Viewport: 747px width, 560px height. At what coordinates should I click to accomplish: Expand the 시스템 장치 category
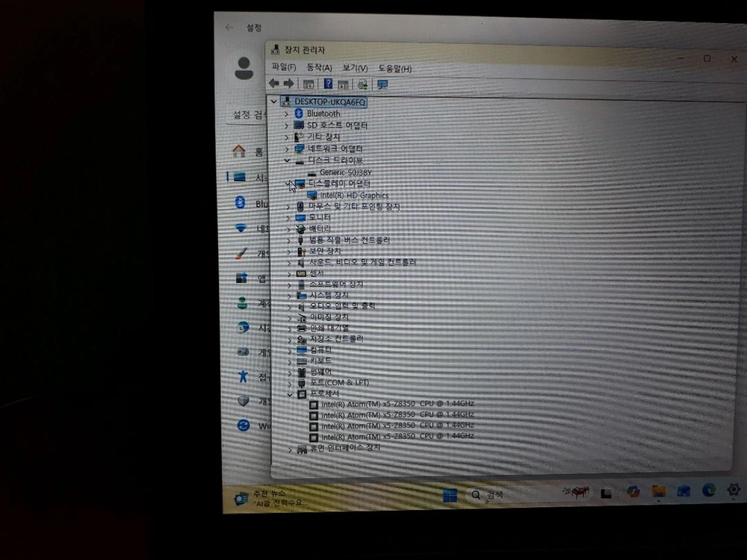[x=289, y=296]
